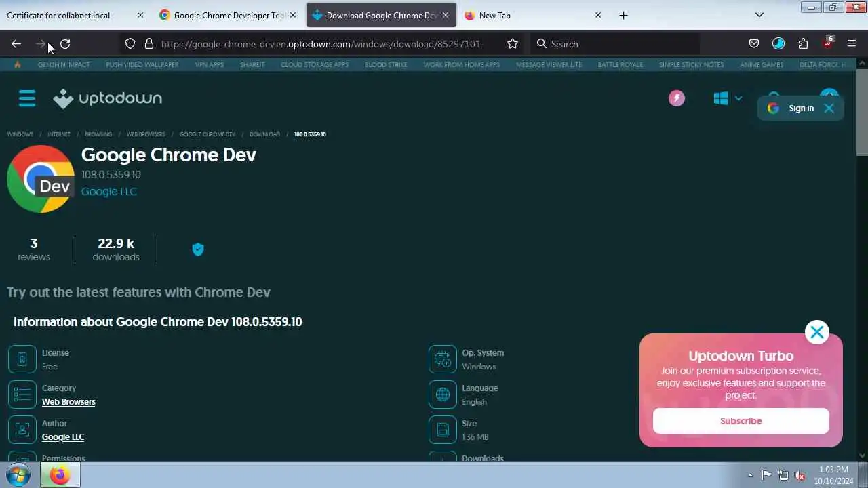Click the Size icon
The width and height of the screenshot is (868, 488).
point(443,430)
